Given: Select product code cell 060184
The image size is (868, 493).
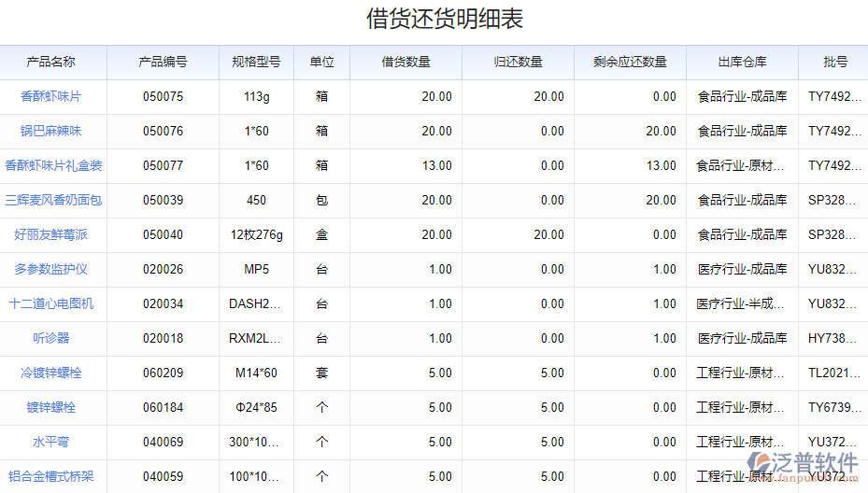Looking at the screenshot, I should pos(163,407).
